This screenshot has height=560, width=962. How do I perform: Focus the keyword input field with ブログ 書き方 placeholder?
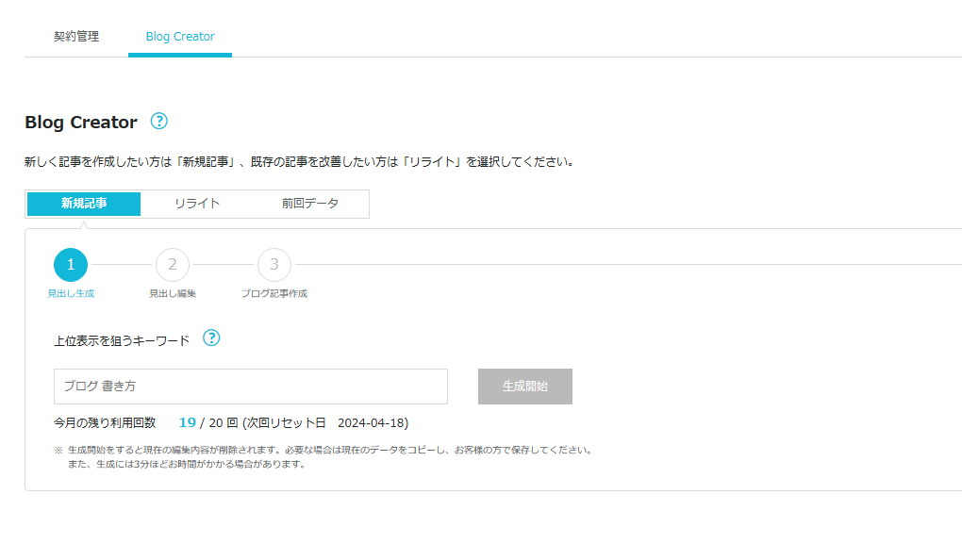[x=250, y=387]
